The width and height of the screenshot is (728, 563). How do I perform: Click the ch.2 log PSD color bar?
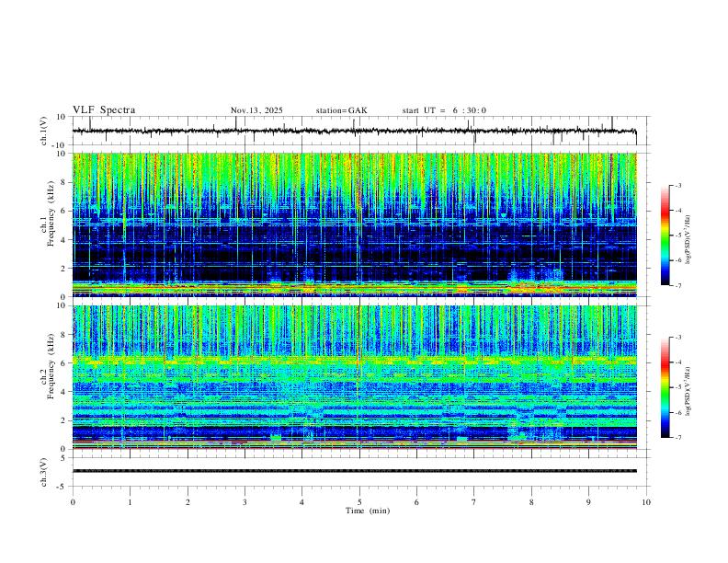click(x=665, y=387)
